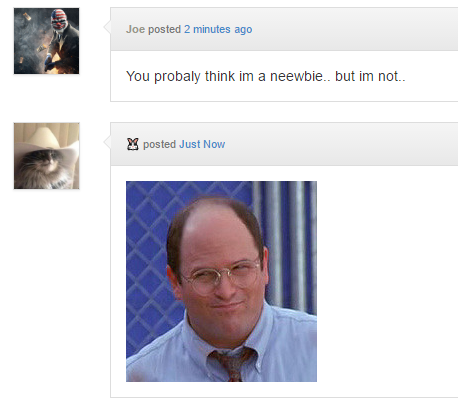Click the text 'You probaly think im a neewbie'
Screen dimensions: 458x404
click(224, 76)
